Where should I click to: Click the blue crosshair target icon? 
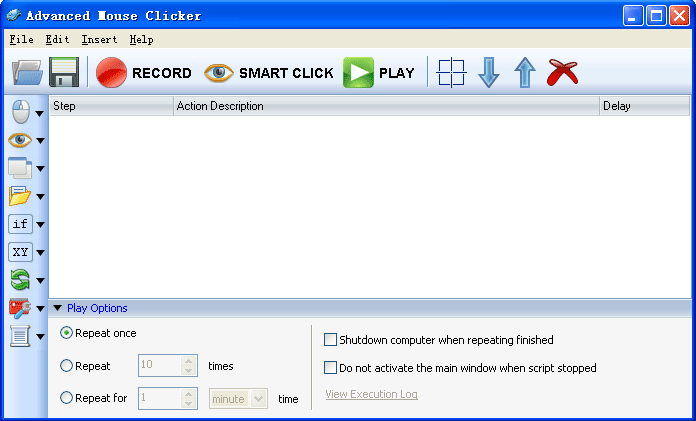pyautogui.click(x=452, y=73)
